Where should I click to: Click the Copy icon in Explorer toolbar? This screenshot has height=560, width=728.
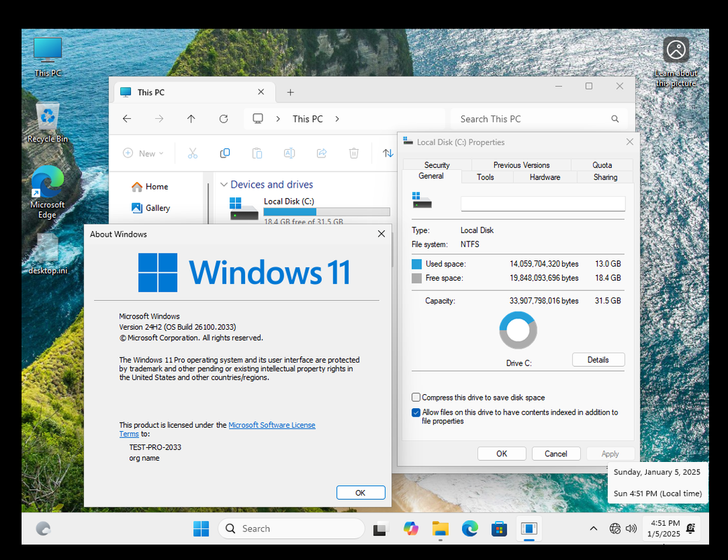(225, 153)
